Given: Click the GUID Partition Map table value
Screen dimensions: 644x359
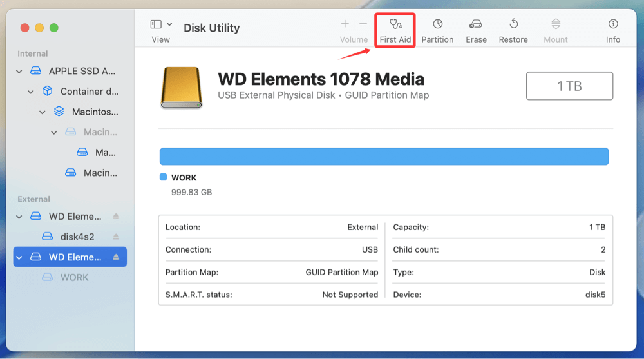Looking at the screenshot, I should tap(342, 272).
